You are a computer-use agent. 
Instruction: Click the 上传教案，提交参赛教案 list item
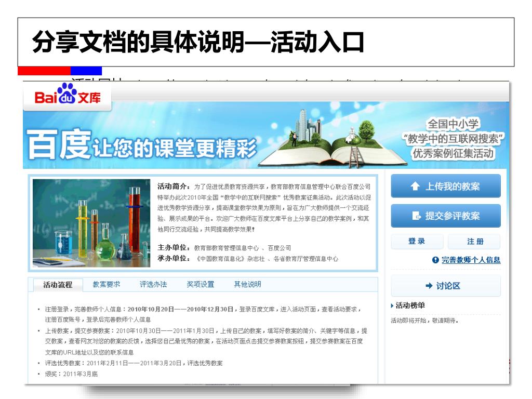[x=206, y=341]
